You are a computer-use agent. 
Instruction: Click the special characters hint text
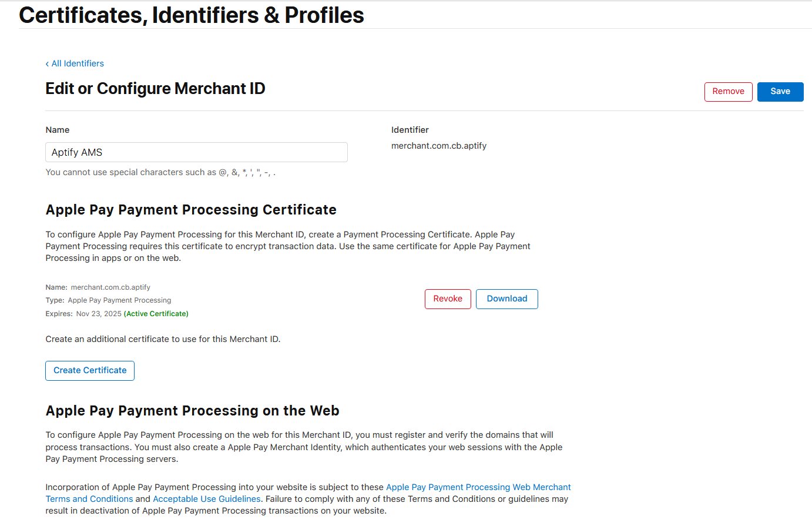point(160,172)
